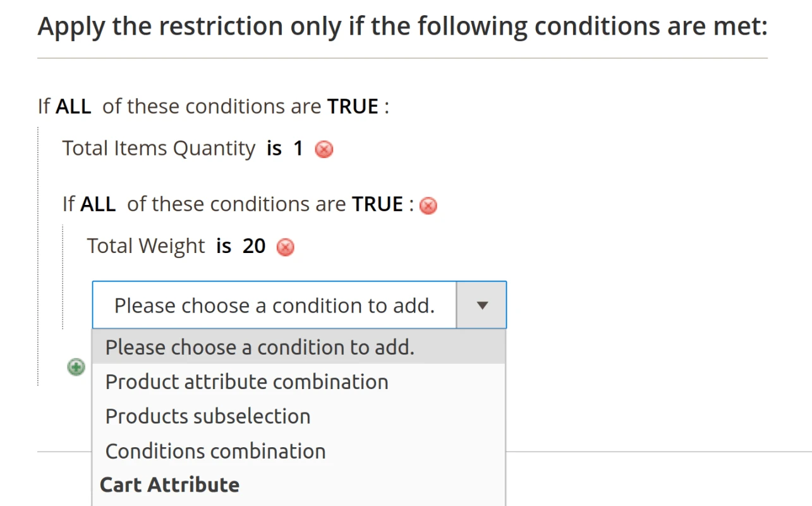Screen dimensions: 812x506
Task: Click 'ALL' in the nested condition group
Action: coord(99,204)
